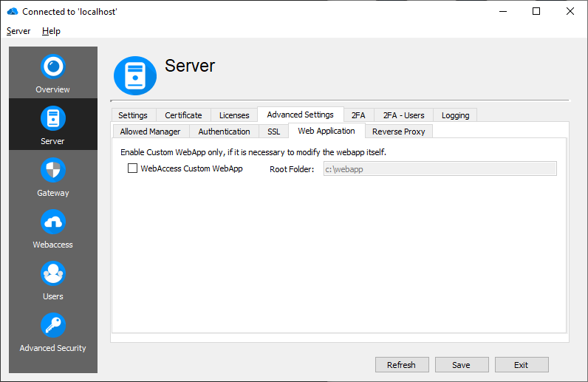Switch to the Certificate tab
The height and width of the screenshot is (382, 588).
pos(183,115)
